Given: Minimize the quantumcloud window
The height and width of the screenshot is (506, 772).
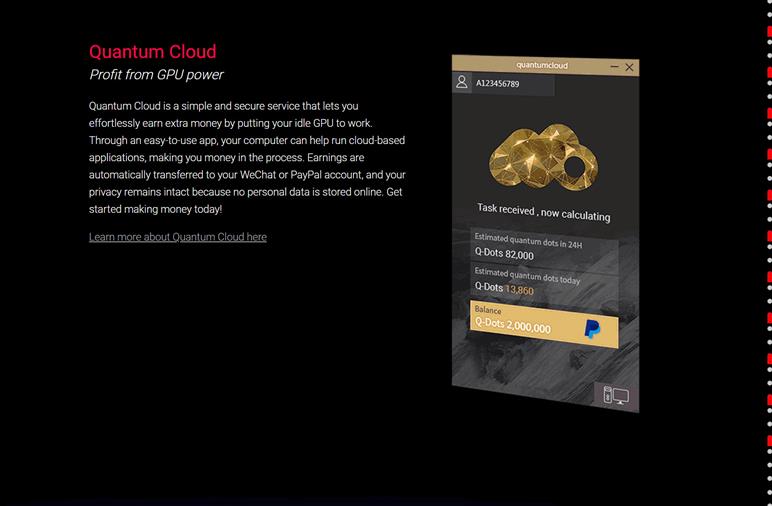Looking at the screenshot, I should pyautogui.click(x=614, y=66).
